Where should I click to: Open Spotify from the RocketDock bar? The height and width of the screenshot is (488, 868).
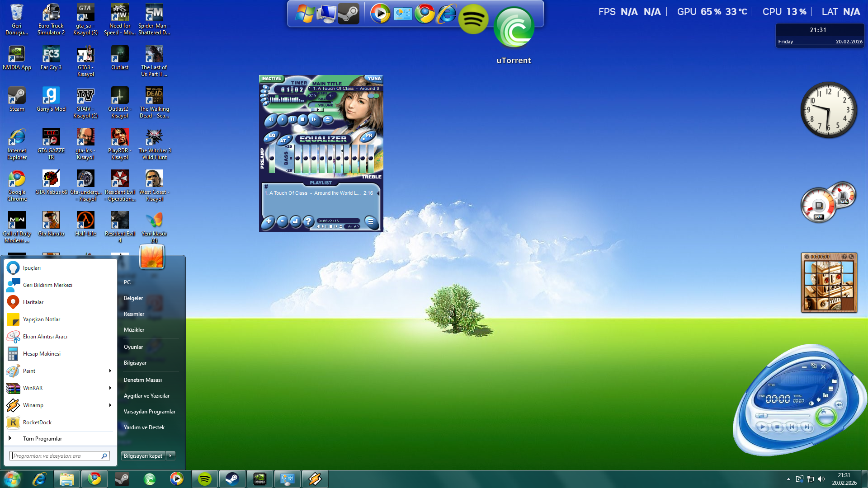473,19
